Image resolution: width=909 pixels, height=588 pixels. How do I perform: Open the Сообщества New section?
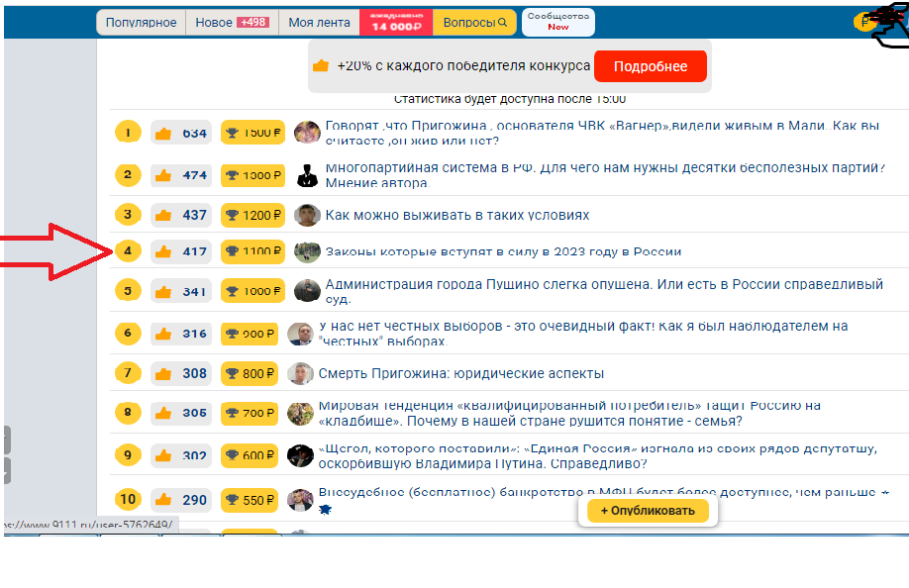tap(557, 22)
